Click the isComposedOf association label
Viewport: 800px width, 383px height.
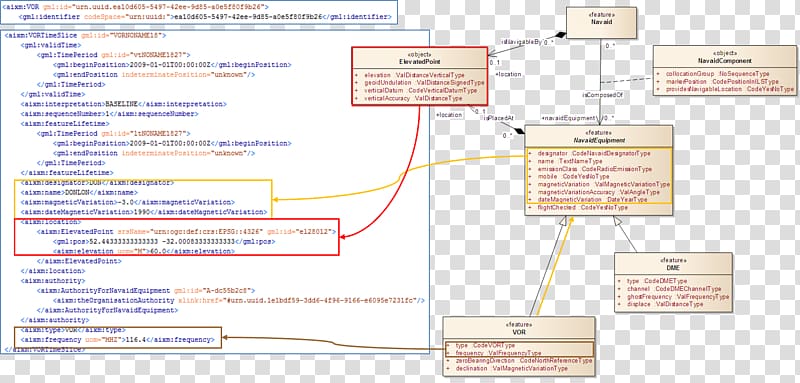pos(597,95)
